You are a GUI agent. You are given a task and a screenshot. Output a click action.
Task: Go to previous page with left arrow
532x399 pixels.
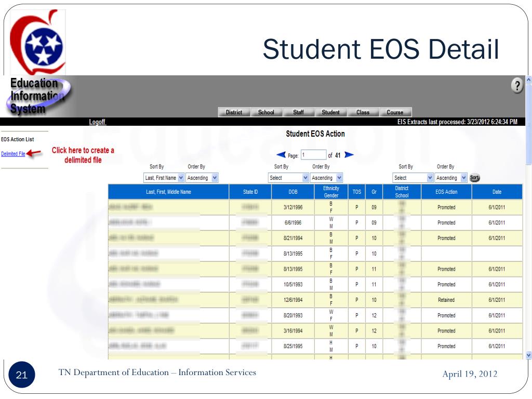click(x=281, y=155)
